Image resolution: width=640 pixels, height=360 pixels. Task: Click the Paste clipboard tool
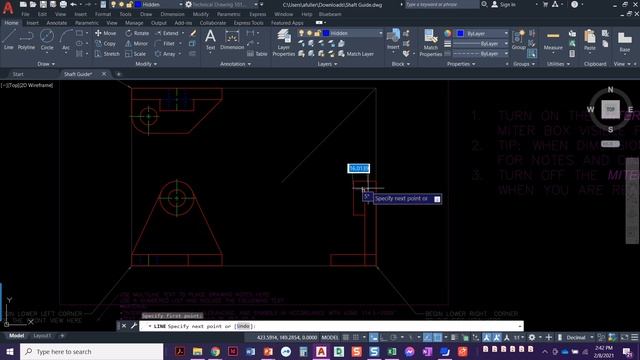click(x=590, y=40)
